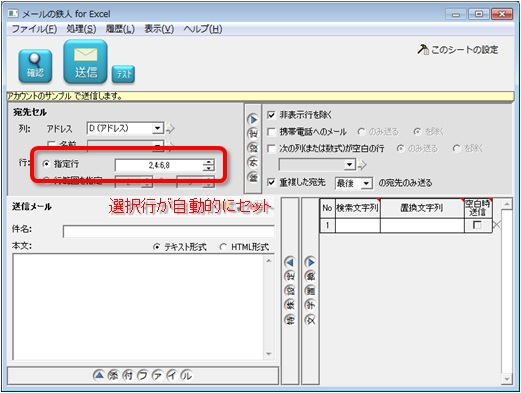
Task: Decrease 指定行 with the spinner down arrow
Action: (x=209, y=168)
